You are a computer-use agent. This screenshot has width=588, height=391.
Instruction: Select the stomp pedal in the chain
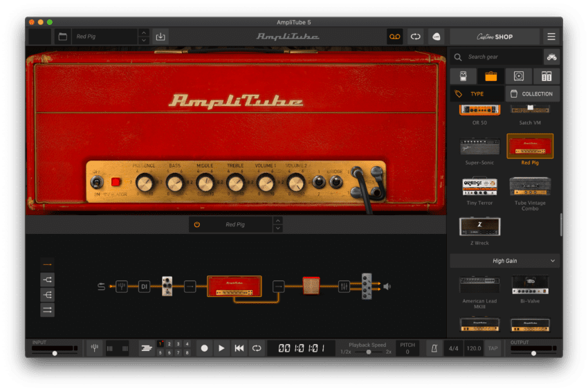pyautogui.click(x=167, y=287)
